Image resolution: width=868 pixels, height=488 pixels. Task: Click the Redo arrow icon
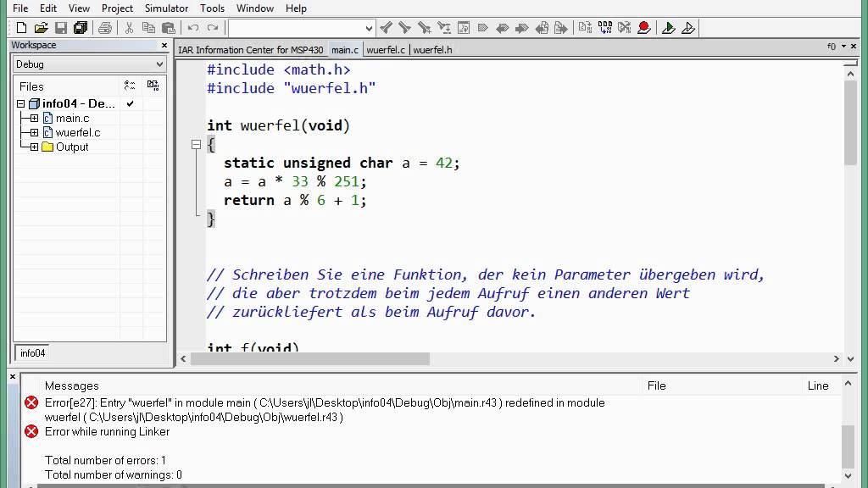tap(213, 28)
